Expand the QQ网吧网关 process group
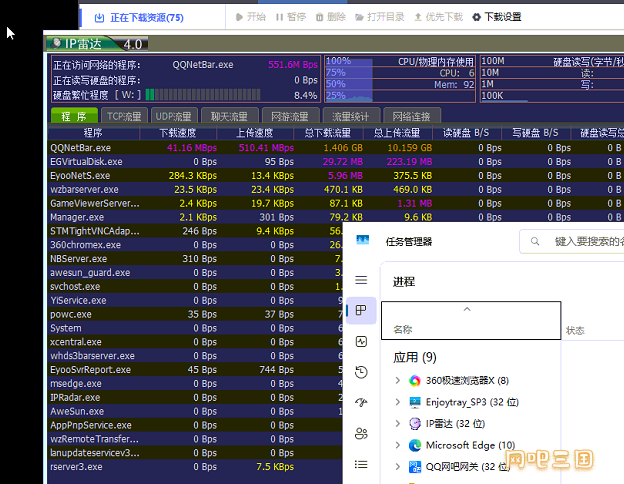Viewport: 624px width, 484px height. (x=398, y=466)
